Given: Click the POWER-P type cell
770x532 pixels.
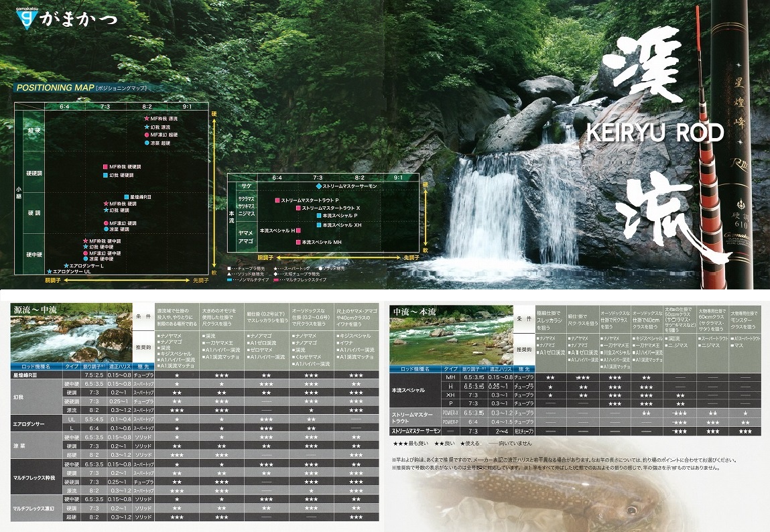Looking at the screenshot, I should (450, 421).
